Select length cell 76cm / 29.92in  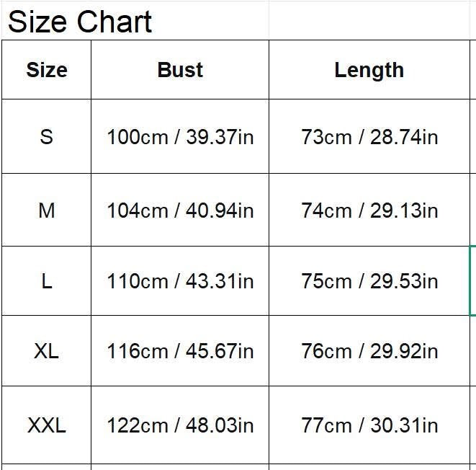[x=369, y=351]
